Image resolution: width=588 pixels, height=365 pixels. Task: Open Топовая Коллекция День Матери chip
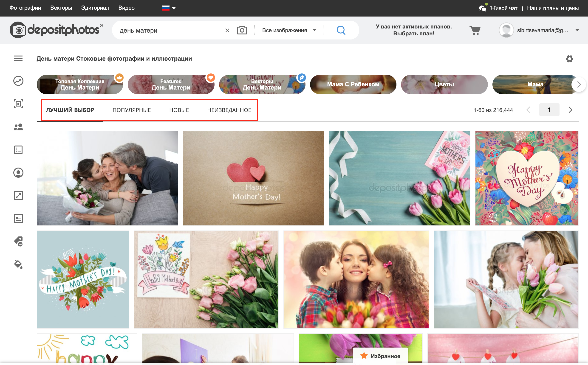coord(80,84)
